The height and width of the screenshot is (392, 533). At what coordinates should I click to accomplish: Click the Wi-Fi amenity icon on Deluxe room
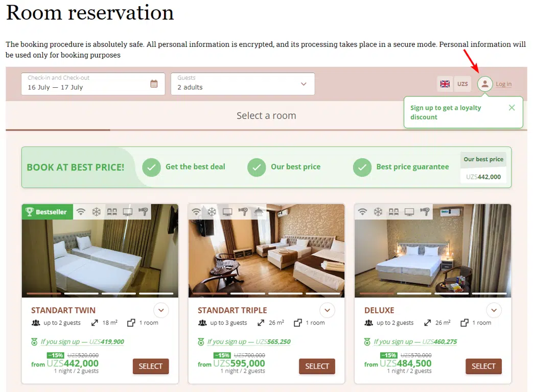point(362,212)
